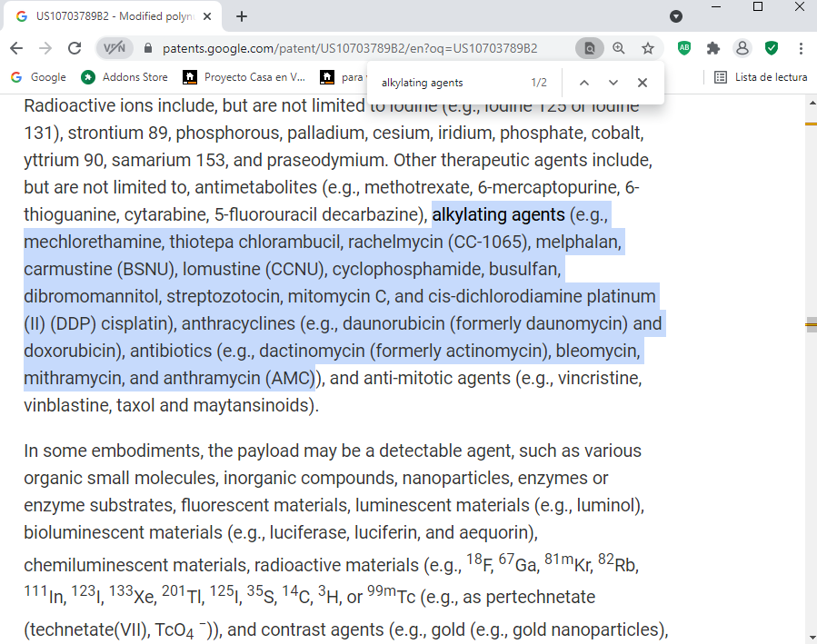Click the find box containing 'alkylating agents'
817x644 pixels.
point(450,83)
